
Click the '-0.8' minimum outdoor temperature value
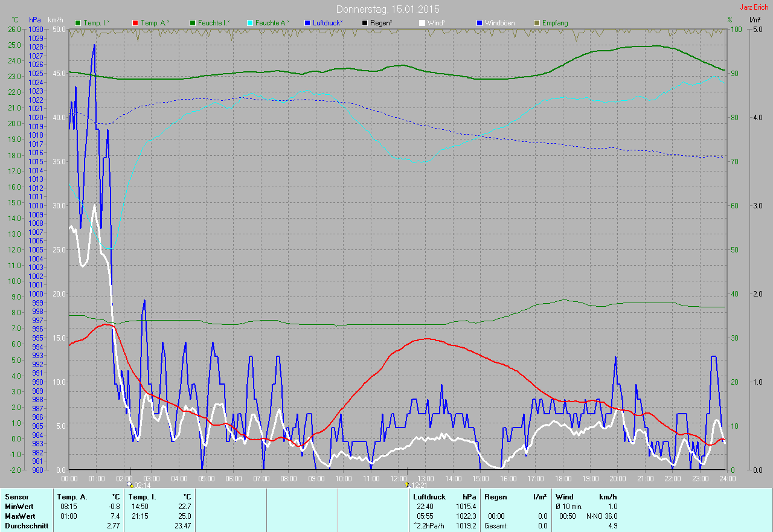114,507
